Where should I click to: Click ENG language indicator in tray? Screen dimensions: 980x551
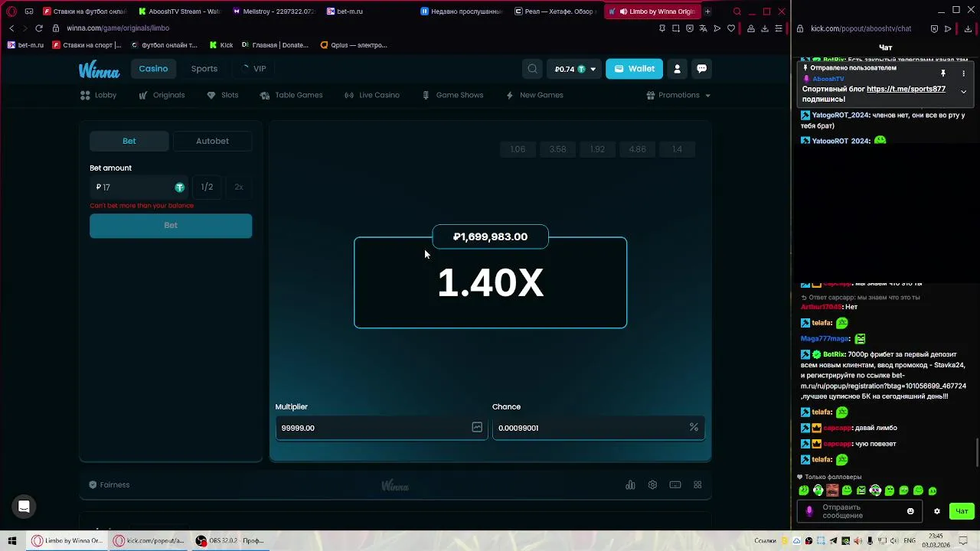[x=910, y=540]
